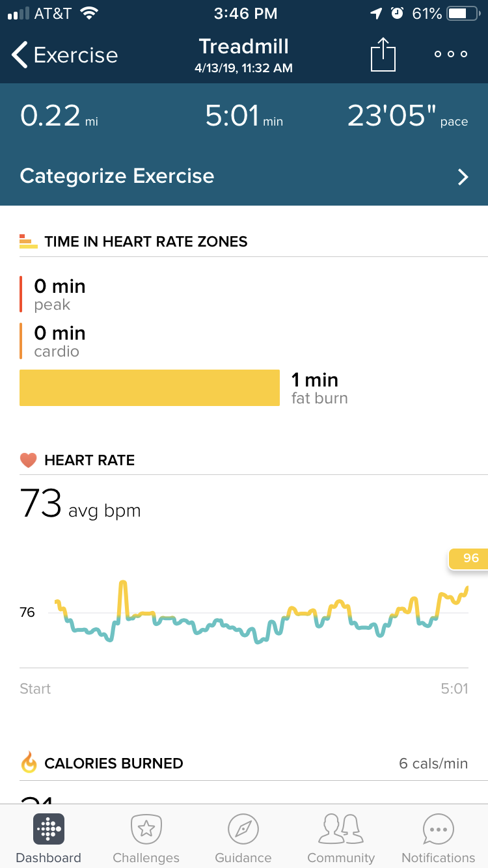
Task: Tap the Challenges badge star icon
Action: click(x=146, y=829)
